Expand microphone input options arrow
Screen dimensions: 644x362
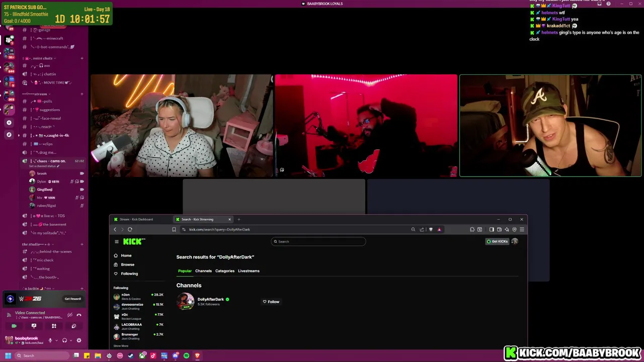(55, 340)
